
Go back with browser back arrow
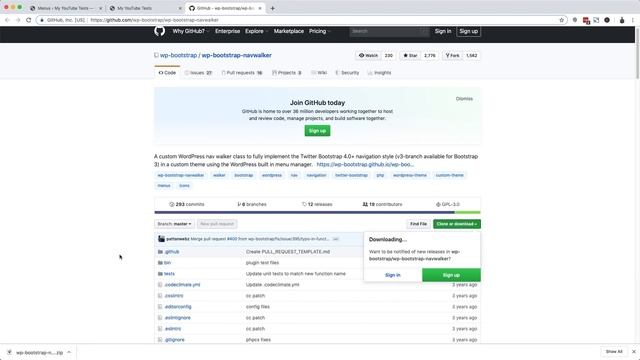click(7, 20)
